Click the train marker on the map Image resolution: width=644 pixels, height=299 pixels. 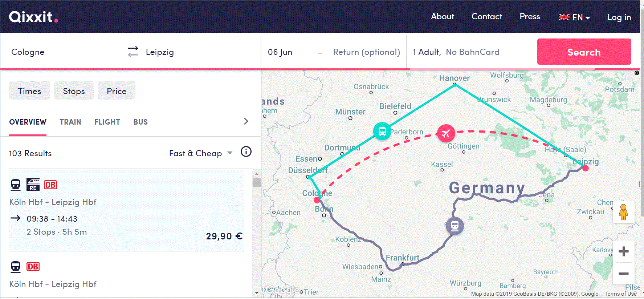pos(455,226)
